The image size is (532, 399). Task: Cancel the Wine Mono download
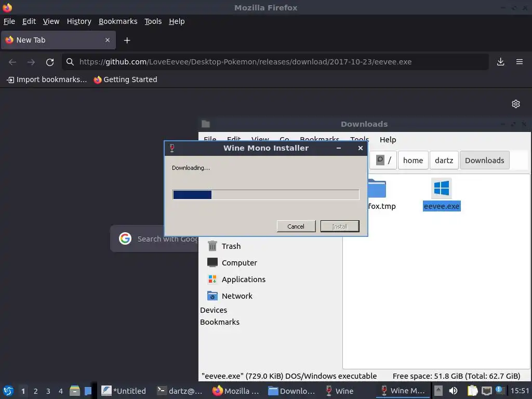[x=296, y=227]
